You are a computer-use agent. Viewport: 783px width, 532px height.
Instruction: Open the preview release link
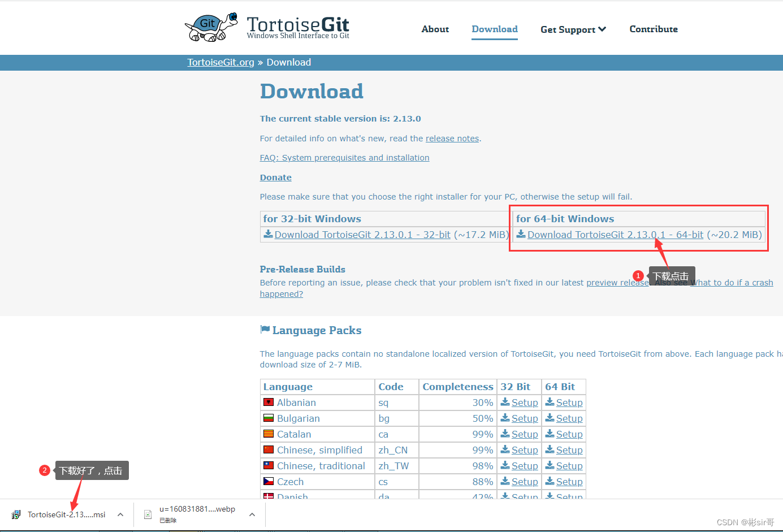pos(617,283)
